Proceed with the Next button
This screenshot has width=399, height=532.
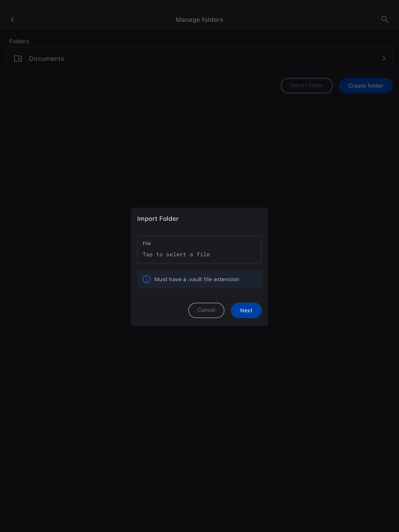click(x=246, y=310)
